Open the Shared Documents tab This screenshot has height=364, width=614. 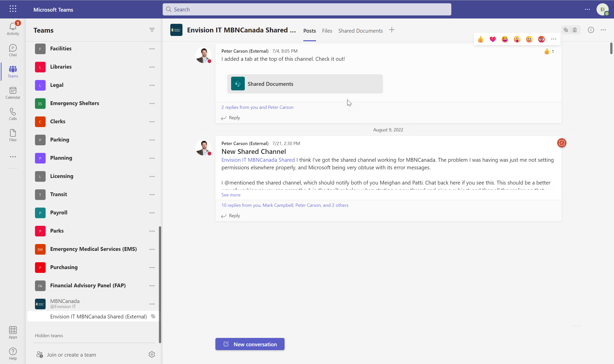click(360, 31)
